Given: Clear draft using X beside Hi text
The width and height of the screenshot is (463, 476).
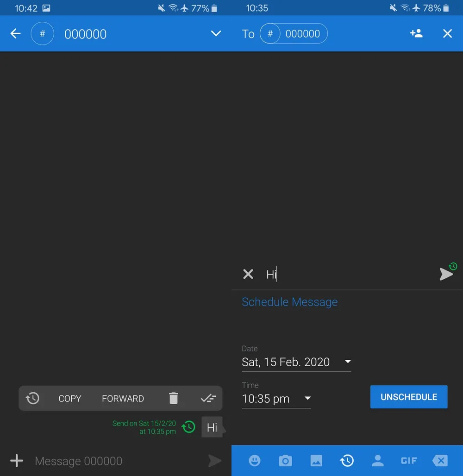Looking at the screenshot, I should [248, 274].
